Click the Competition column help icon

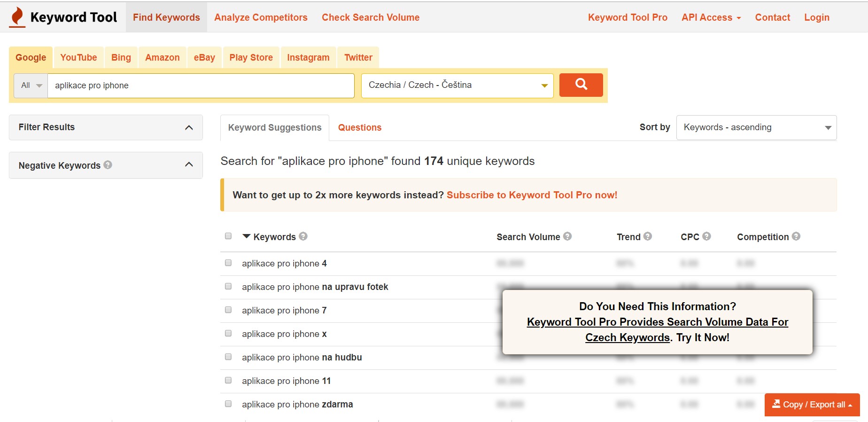(796, 236)
